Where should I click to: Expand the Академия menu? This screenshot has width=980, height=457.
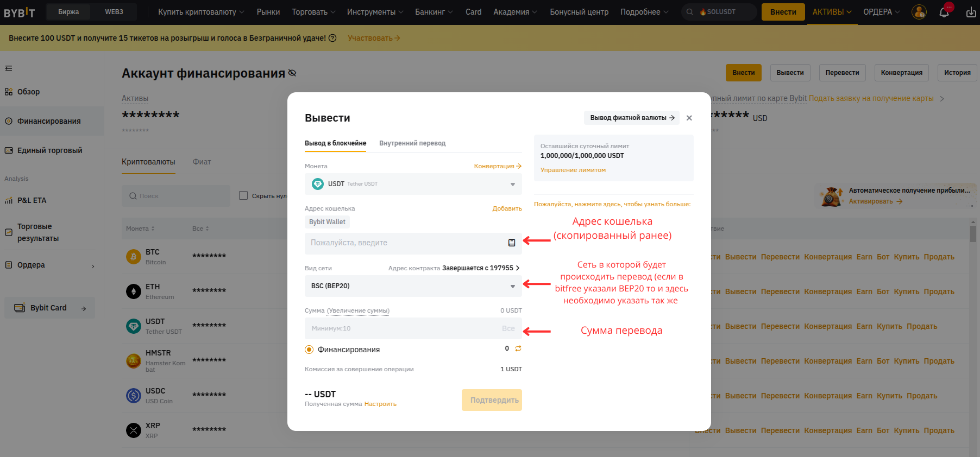(x=515, y=12)
